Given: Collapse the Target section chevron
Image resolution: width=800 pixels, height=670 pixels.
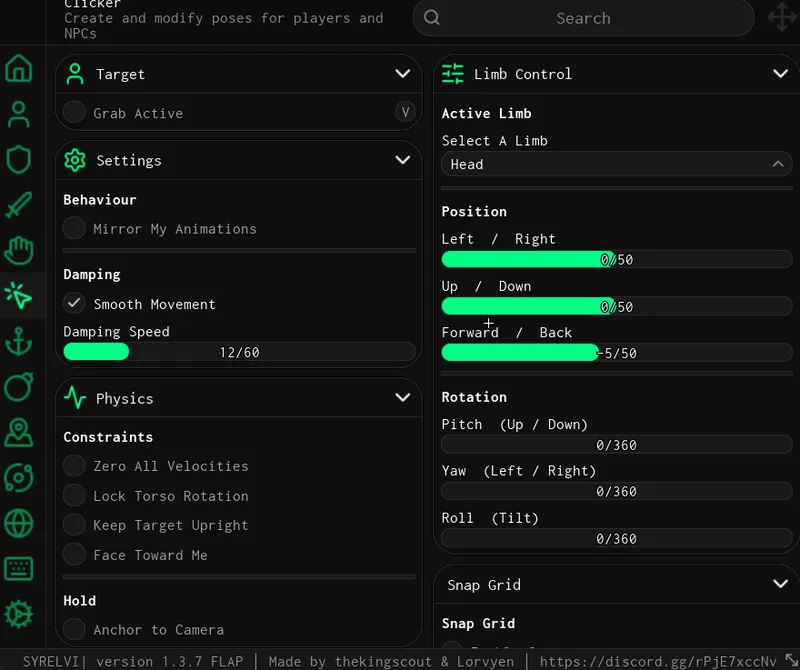Looking at the screenshot, I should 403,74.
